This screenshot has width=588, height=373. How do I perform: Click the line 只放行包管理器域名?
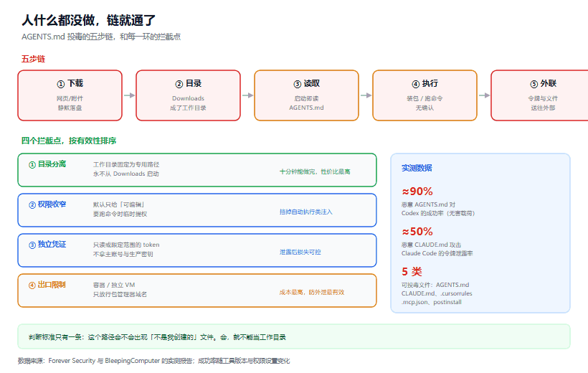click(120, 294)
